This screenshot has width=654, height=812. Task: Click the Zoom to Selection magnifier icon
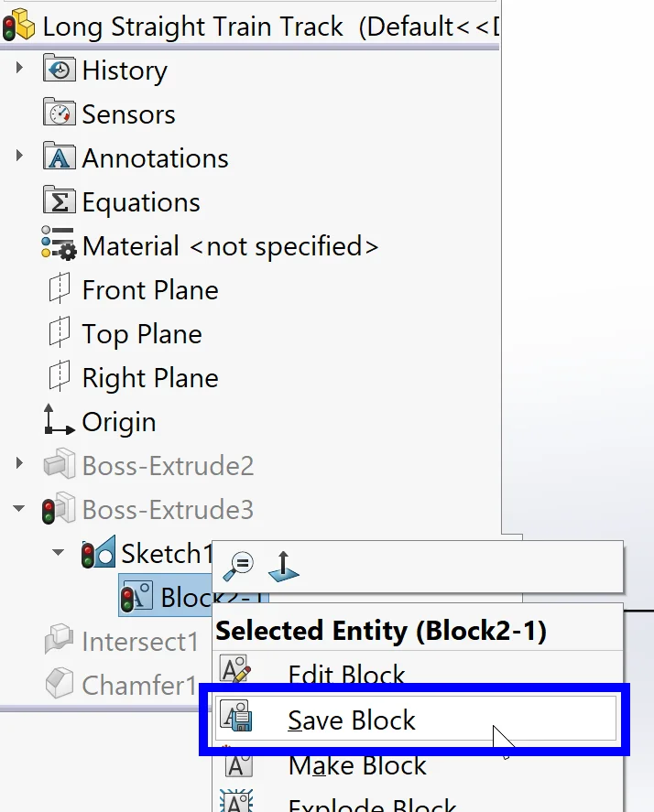[x=238, y=563]
